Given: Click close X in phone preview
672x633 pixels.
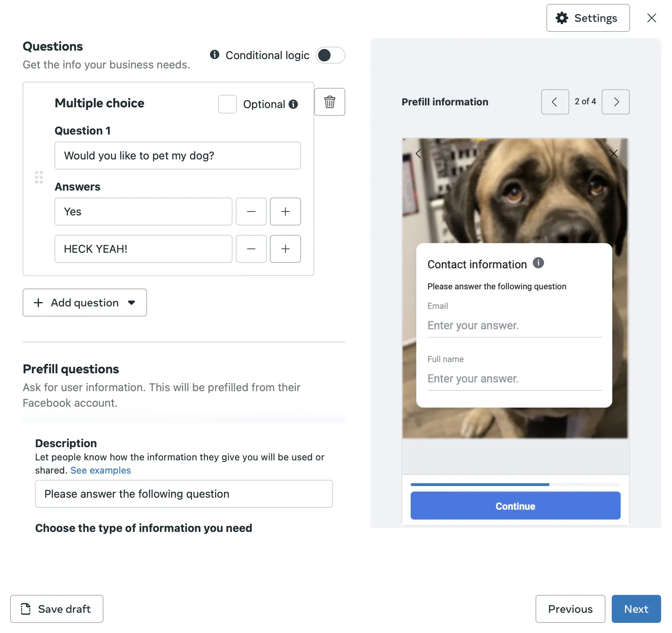Looking at the screenshot, I should (x=614, y=154).
